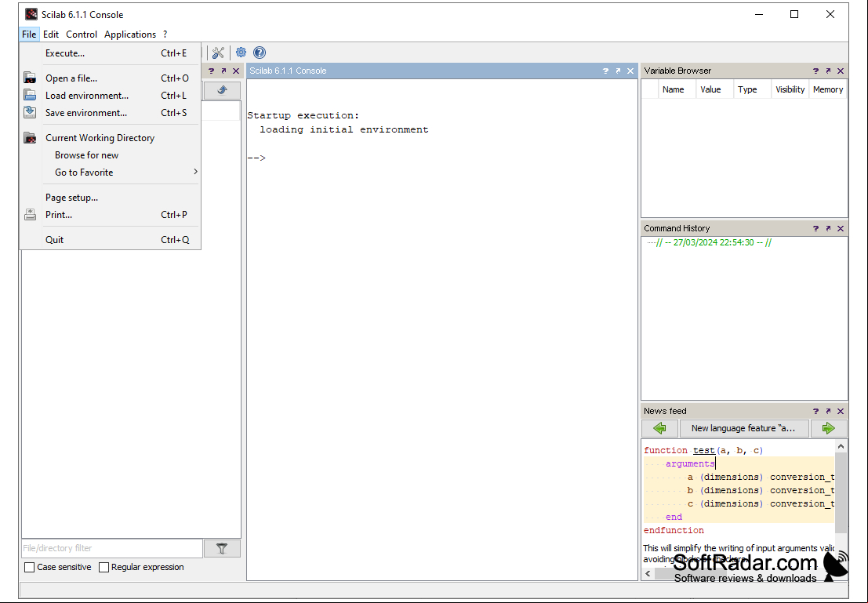Close the Variable Browser panel

pyautogui.click(x=841, y=71)
